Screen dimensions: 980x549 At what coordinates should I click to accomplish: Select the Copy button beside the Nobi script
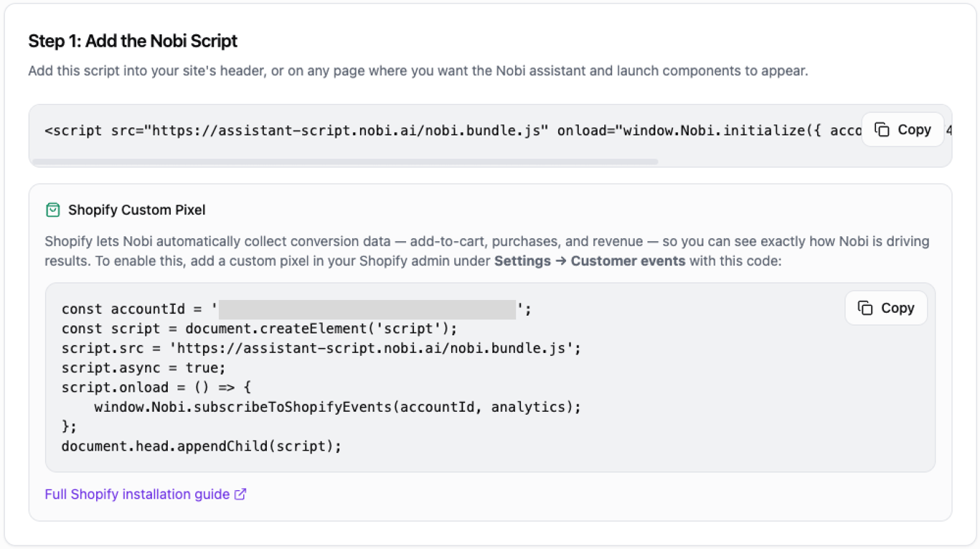[903, 129]
